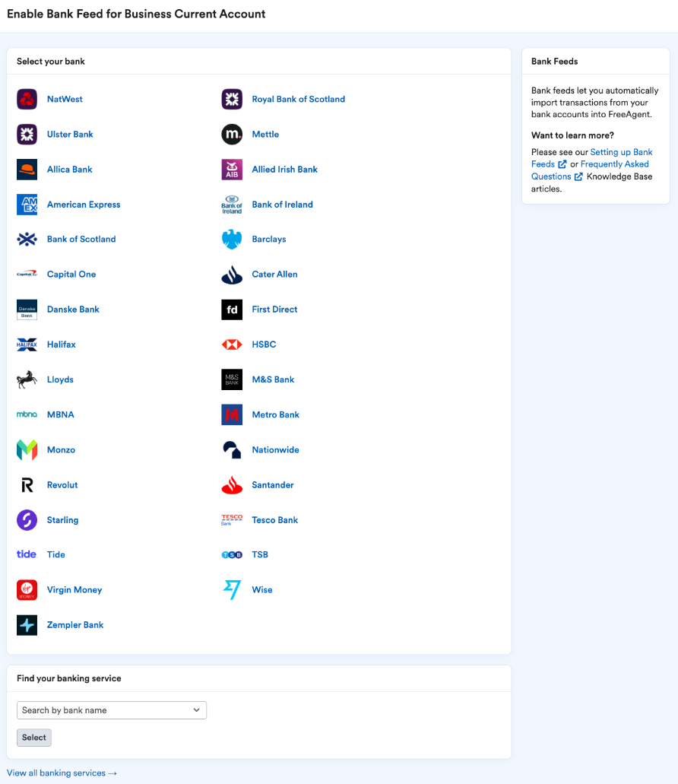Choose the HSBC text link

(x=264, y=344)
